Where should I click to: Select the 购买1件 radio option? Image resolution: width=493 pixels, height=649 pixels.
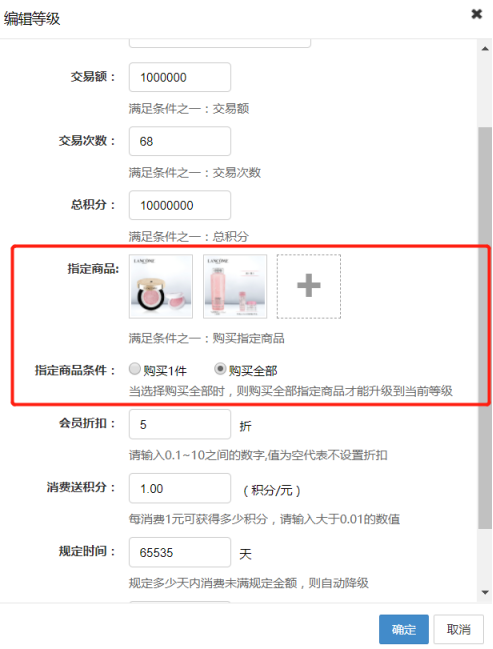(135, 368)
